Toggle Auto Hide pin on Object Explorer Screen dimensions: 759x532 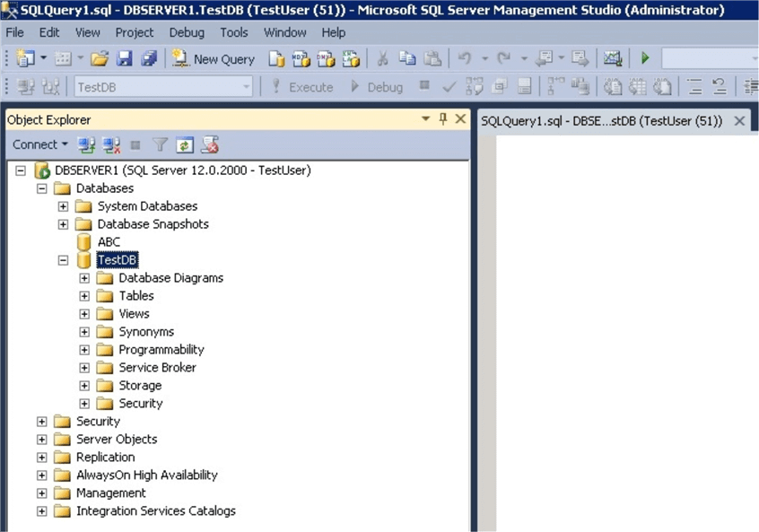[x=443, y=119]
